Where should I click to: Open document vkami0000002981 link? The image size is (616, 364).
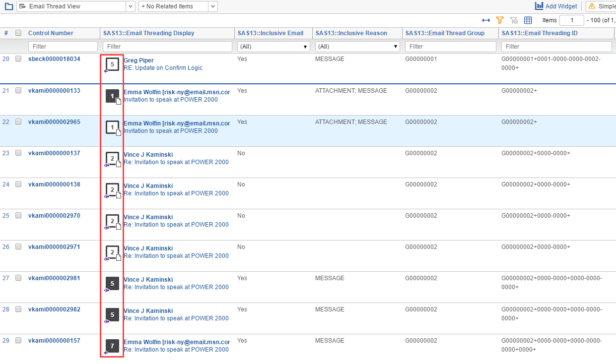(x=54, y=278)
